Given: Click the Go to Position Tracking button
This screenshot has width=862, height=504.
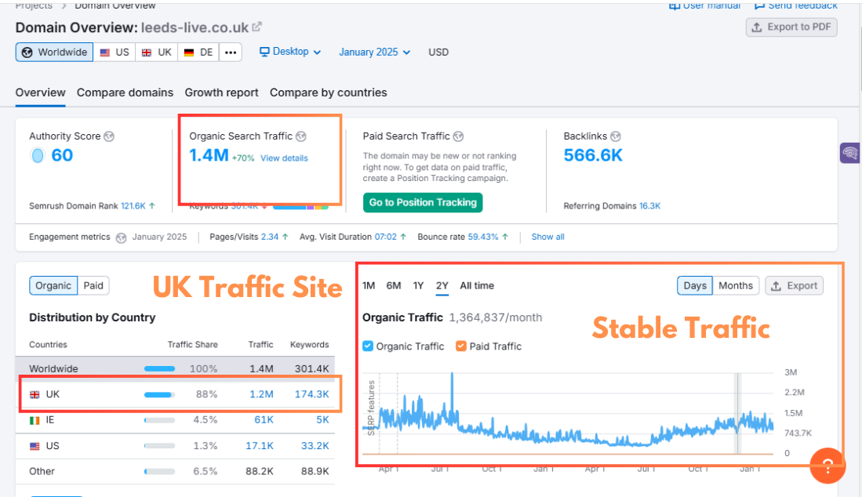Looking at the screenshot, I should [423, 203].
